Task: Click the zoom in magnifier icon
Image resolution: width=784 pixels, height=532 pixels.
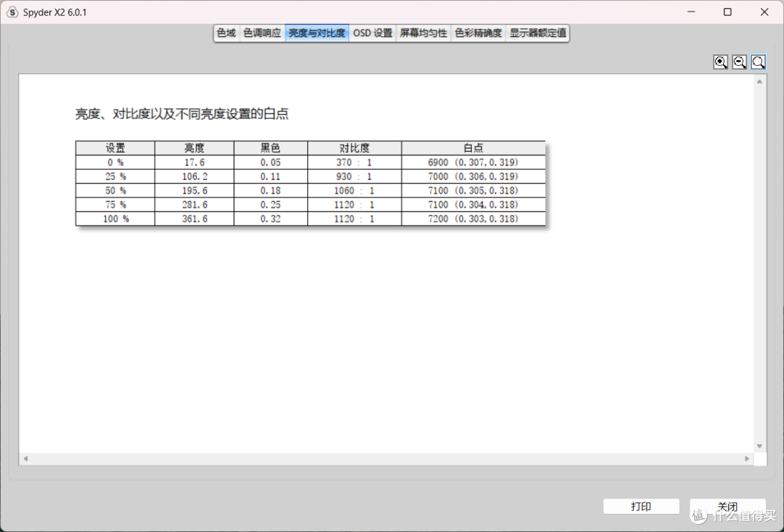Action: click(721, 62)
